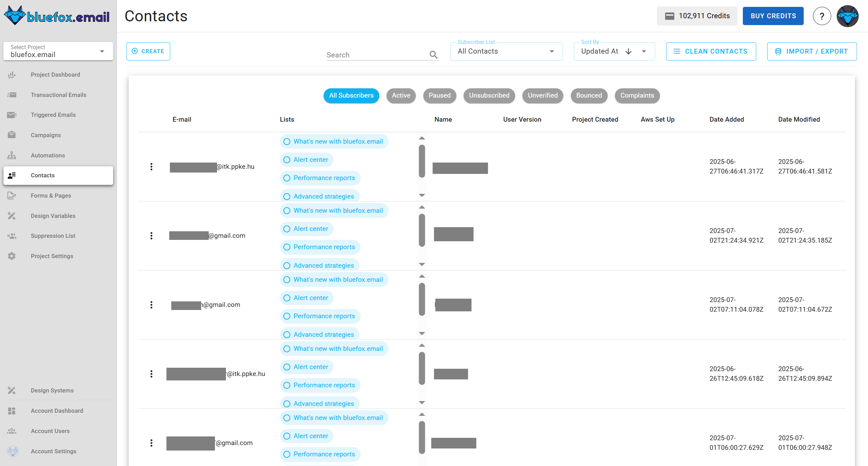Filter by Paused subscribers
Image resolution: width=868 pixels, height=466 pixels.
point(440,96)
